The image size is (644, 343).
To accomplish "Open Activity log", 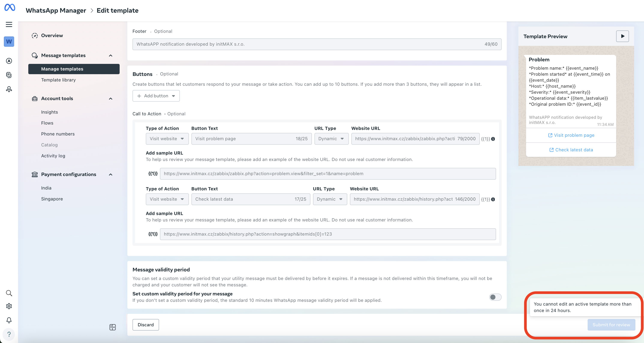I will [x=53, y=156].
